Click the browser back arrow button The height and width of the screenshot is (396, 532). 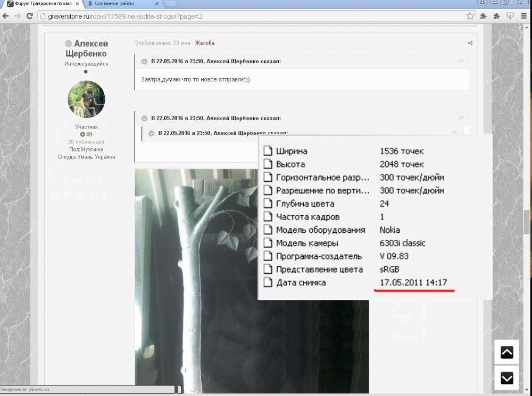click(6, 16)
